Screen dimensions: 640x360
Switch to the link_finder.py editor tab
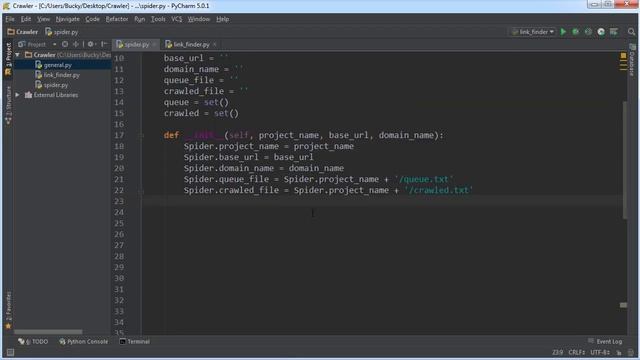click(191, 44)
